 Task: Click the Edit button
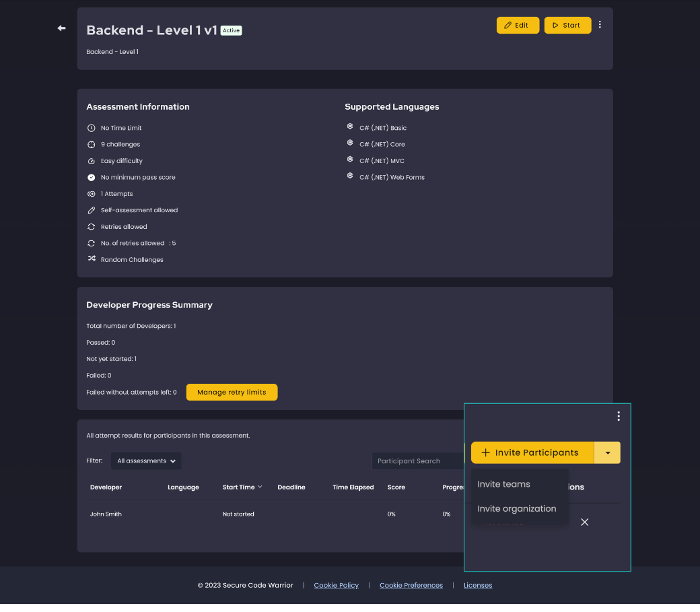518,26
